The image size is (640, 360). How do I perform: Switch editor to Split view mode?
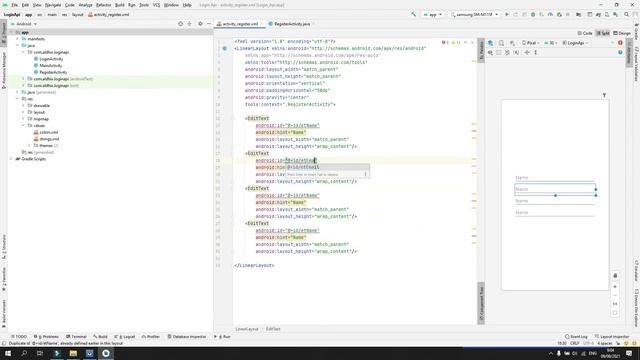click(x=603, y=33)
